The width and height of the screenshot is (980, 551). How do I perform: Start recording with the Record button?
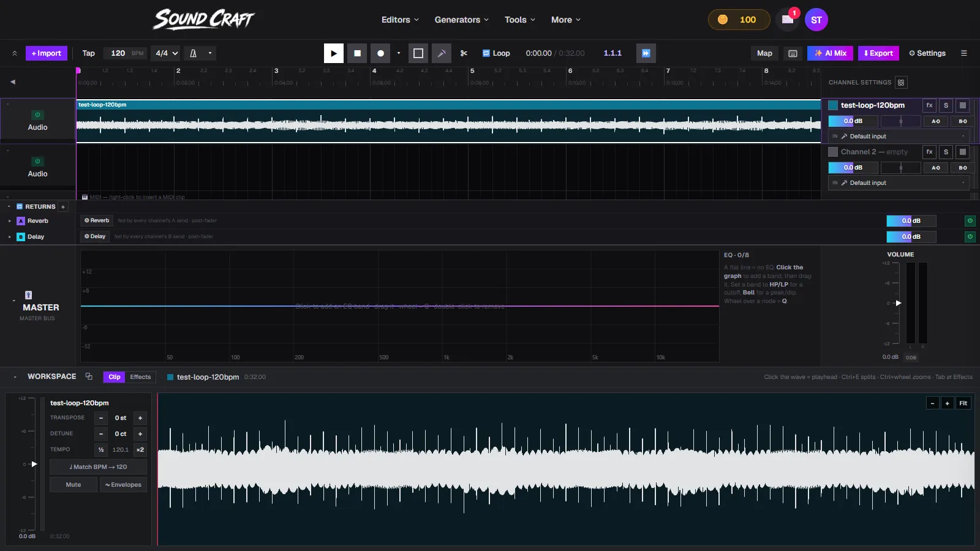[380, 53]
